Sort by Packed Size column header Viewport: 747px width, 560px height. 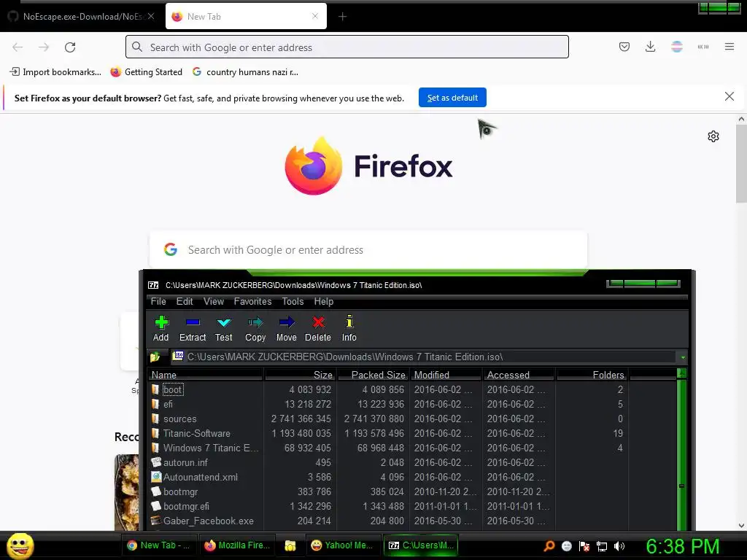click(x=373, y=375)
